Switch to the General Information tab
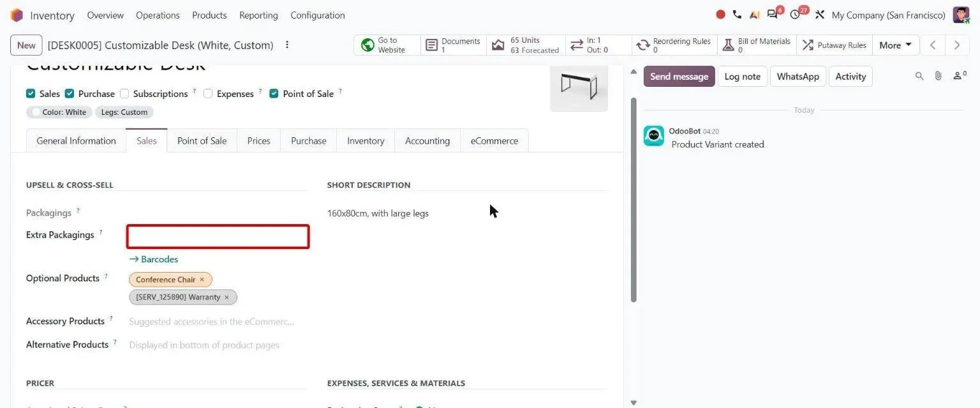The width and height of the screenshot is (980, 408). [x=76, y=140]
